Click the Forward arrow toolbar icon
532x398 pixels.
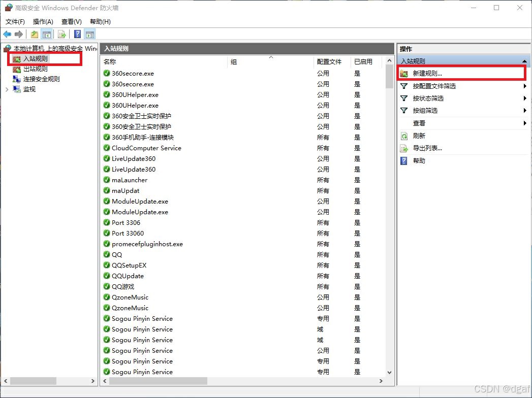tap(19, 34)
